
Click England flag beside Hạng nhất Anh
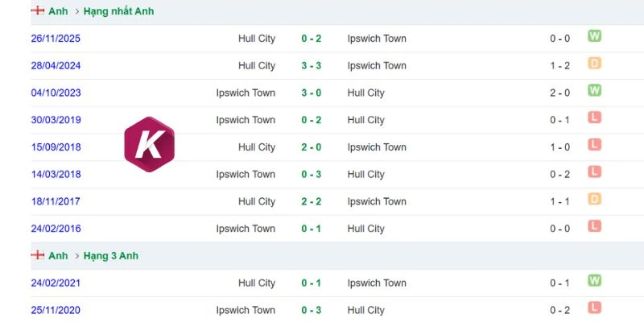(x=37, y=10)
